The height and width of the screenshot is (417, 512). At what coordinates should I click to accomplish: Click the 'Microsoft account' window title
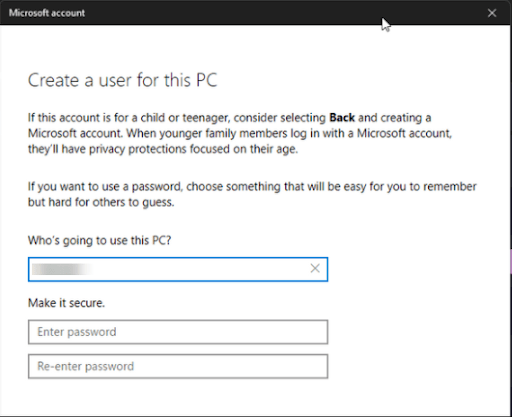point(47,13)
